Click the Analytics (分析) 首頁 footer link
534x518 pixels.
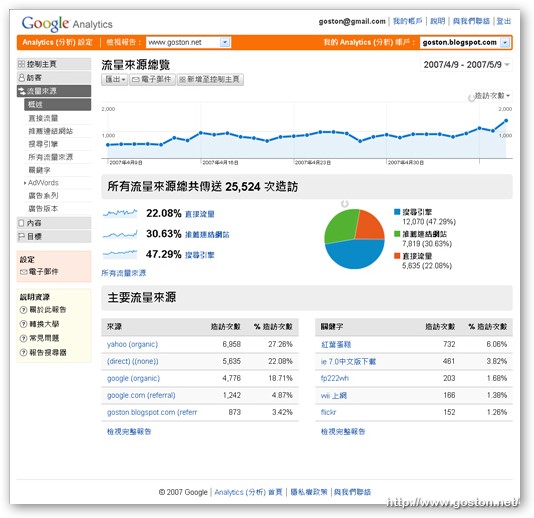pos(248,492)
